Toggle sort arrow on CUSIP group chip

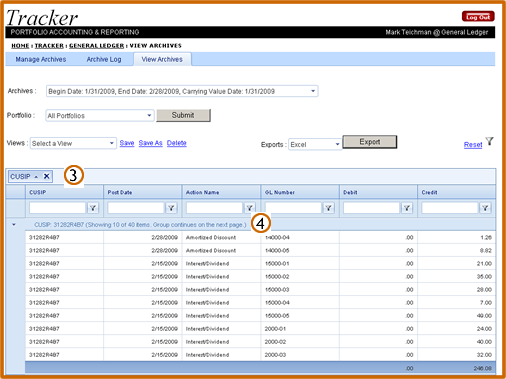point(36,177)
